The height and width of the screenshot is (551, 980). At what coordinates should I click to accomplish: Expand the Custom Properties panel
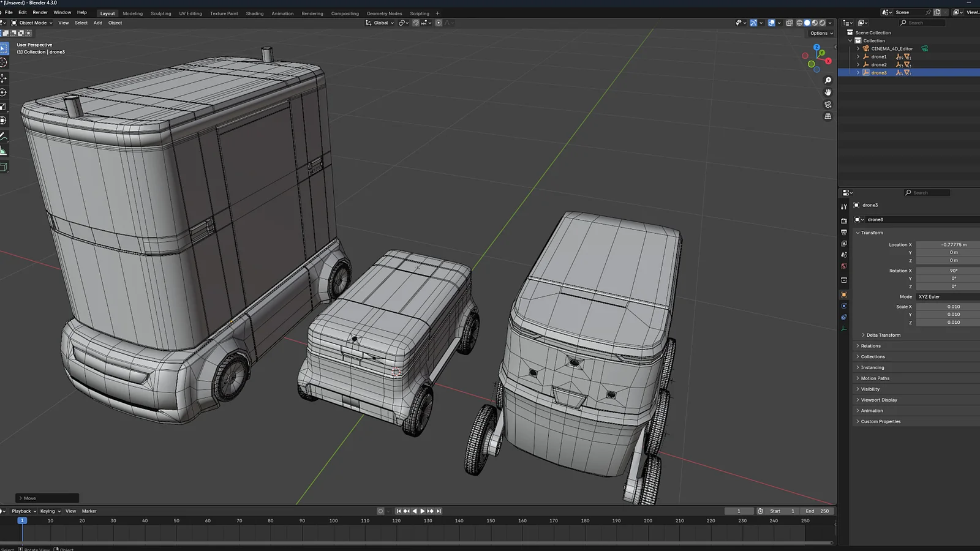coord(880,421)
